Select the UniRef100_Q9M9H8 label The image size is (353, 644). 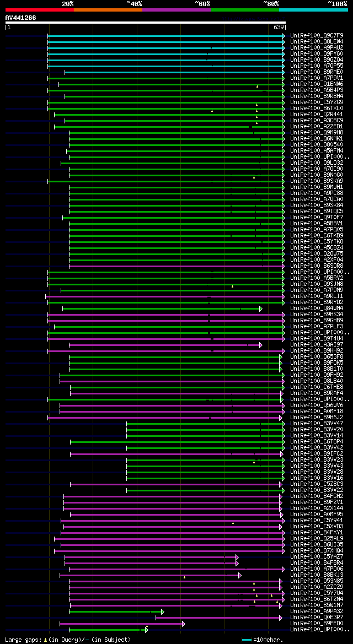[x=317, y=133]
